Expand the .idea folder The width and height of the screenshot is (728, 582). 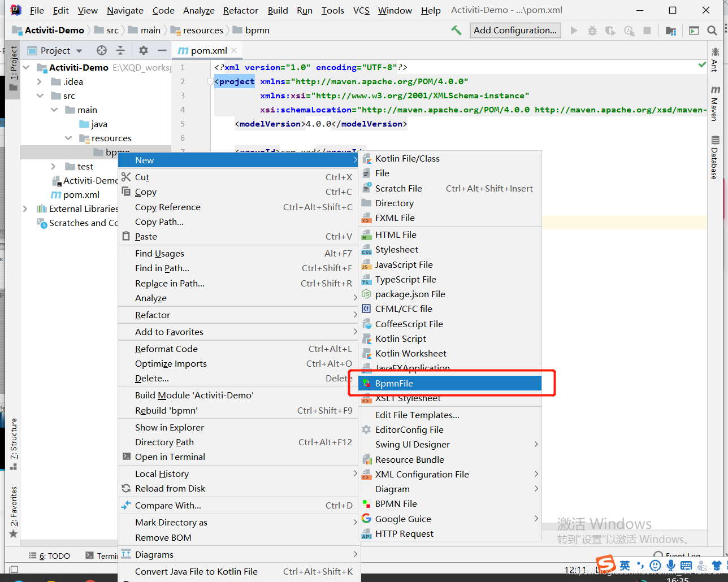point(40,81)
